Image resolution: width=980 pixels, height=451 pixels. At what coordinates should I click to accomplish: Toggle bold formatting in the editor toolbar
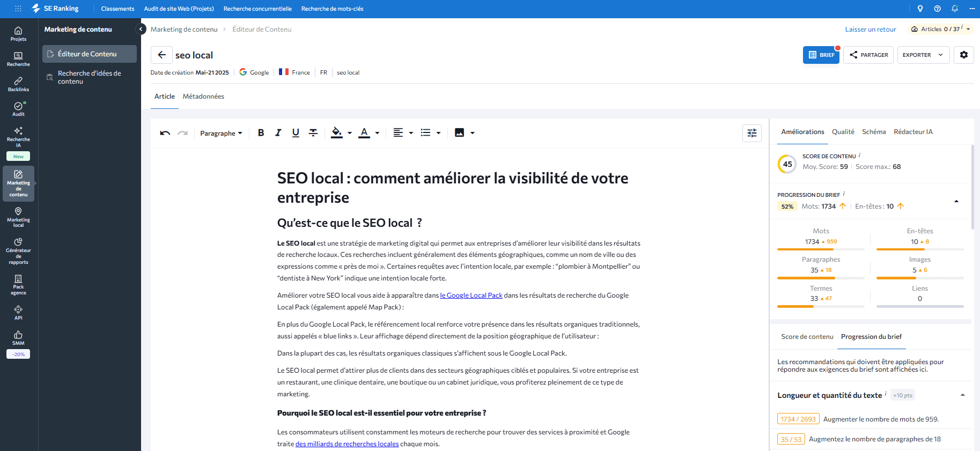pos(261,132)
